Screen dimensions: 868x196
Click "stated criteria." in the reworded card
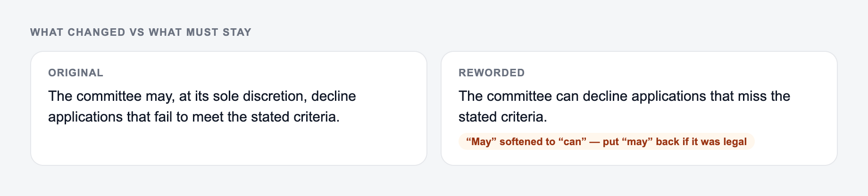(503, 117)
